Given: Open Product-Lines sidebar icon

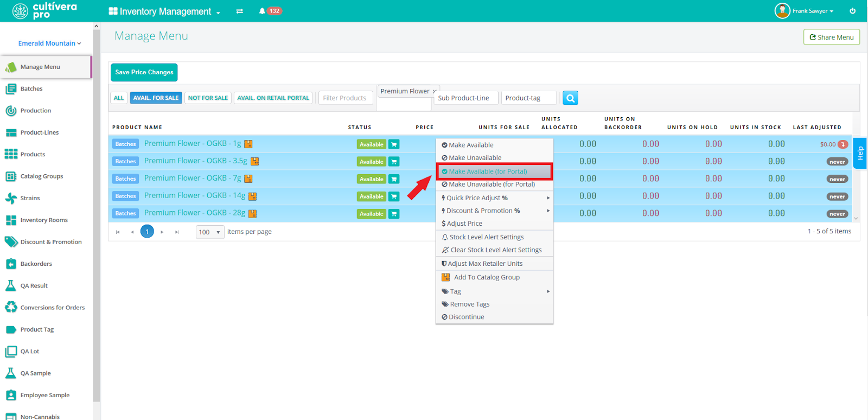Looking at the screenshot, I should pyautogui.click(x=10, y=132).
